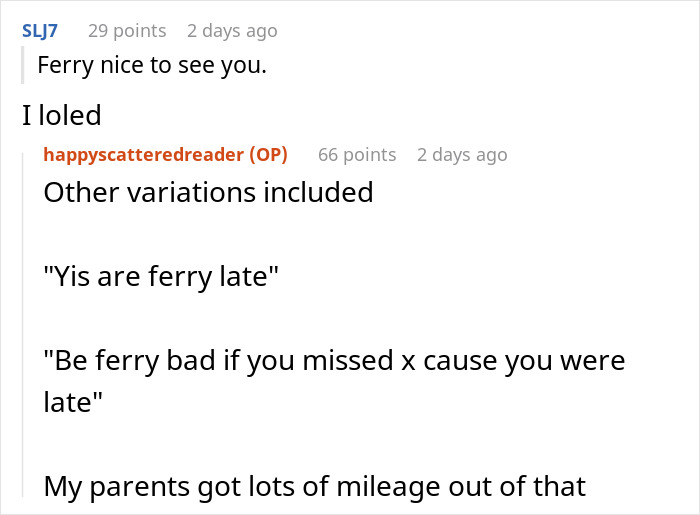Open the SLJ7 user profile
Screen dimensions: 700x515
point(41,30)
